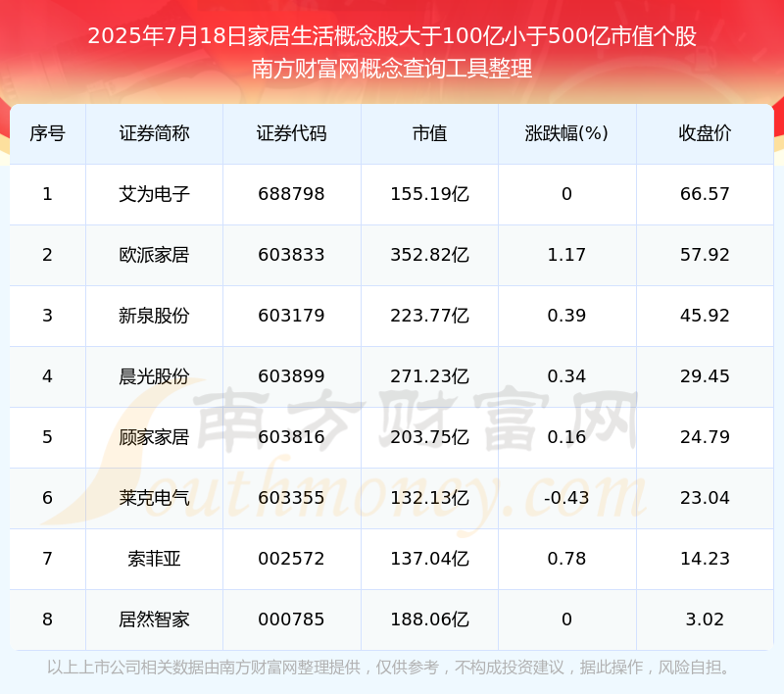Screen dimensions: 784x694
Task: Click closing price 57.92
Action: (705, 255)
